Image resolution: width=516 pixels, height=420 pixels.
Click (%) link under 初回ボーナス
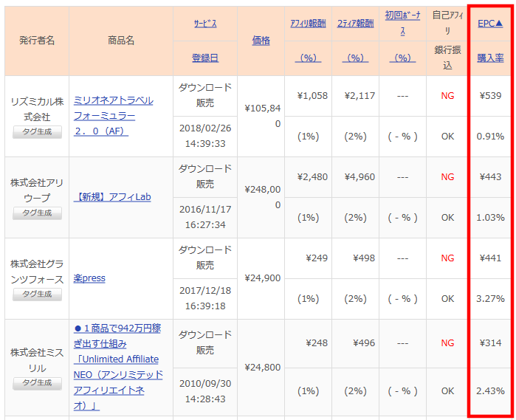pos(402,58)
